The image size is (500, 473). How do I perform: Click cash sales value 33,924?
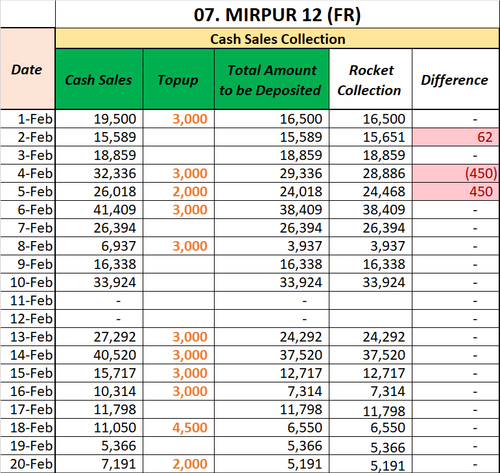coord(99,282)
